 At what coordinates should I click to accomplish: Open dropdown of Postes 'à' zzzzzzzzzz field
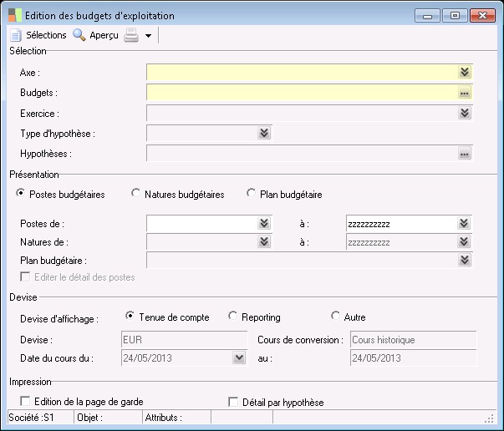point(465,224)
